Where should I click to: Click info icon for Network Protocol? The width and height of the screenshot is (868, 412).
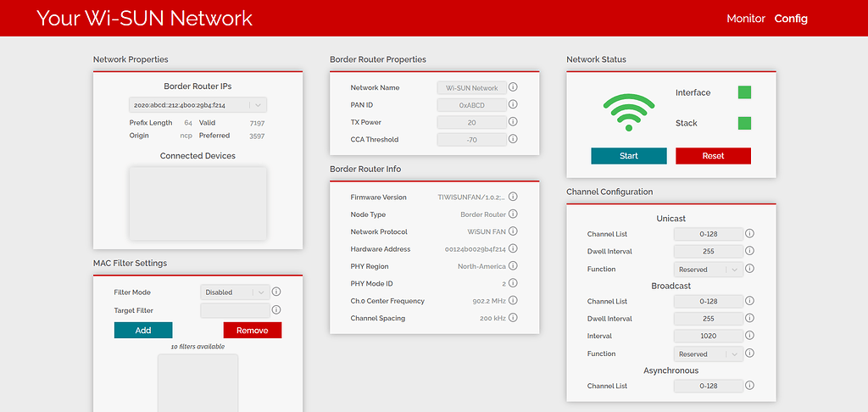coord(513,231)
